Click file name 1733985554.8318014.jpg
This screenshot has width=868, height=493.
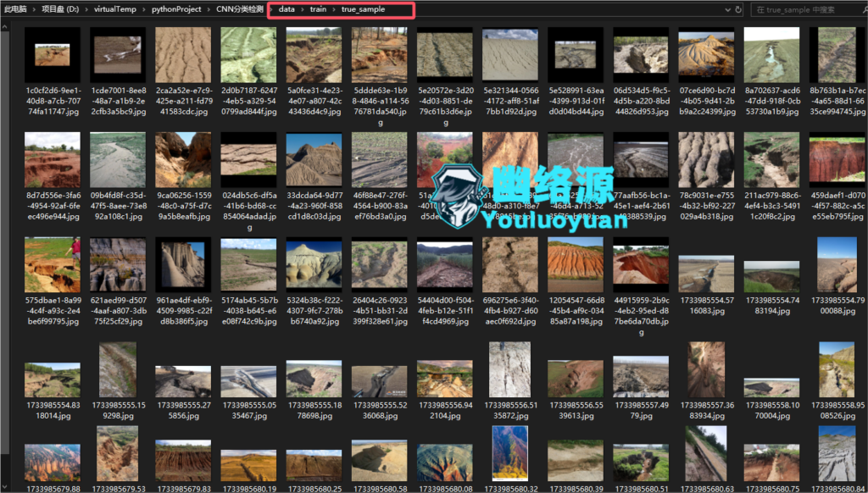click(x=53, y=411)
